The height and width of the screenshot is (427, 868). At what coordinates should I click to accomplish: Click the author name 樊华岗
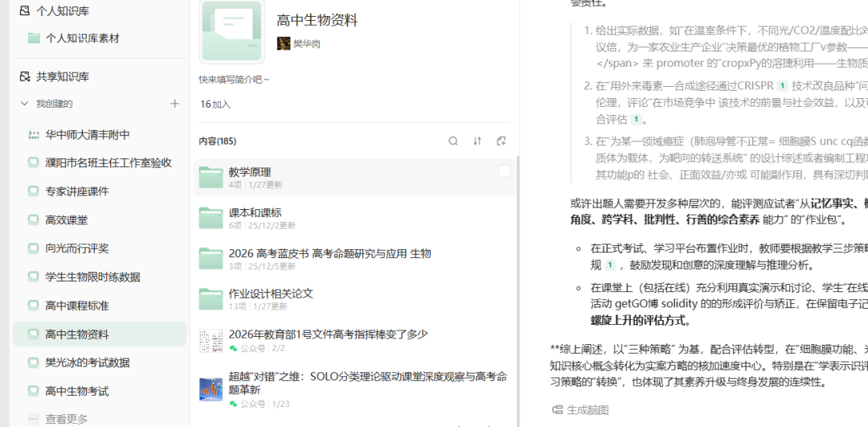click(307, 43)
